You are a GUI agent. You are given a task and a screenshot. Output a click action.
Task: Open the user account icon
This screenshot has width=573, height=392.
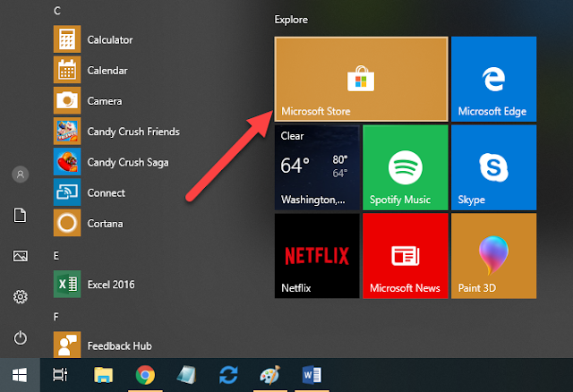coord(21,175)
